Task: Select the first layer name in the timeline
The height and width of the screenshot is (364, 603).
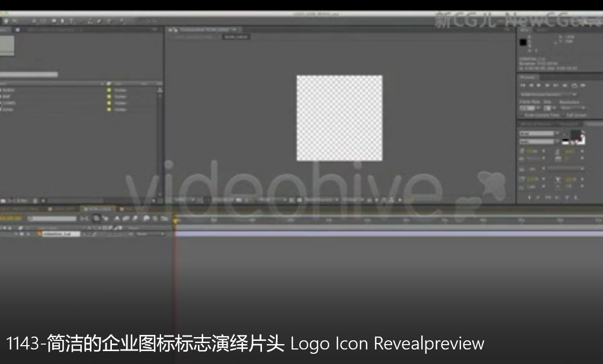Action: tap(61, 234)
